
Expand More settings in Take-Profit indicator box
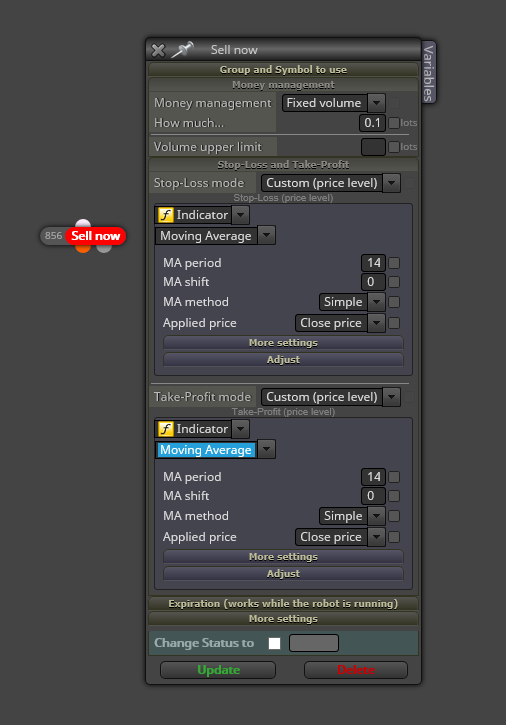point(283,557)
